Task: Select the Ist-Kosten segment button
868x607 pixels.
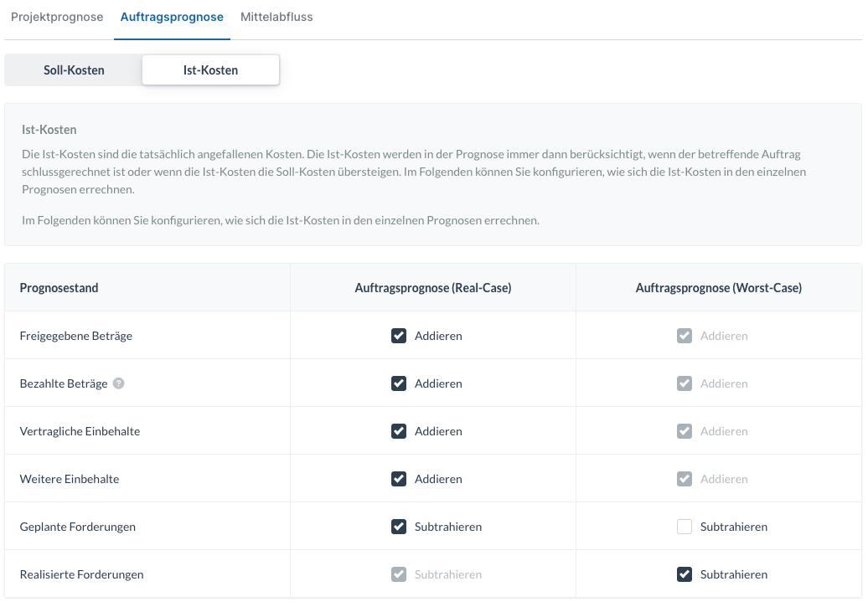Action: pos(210,69)
